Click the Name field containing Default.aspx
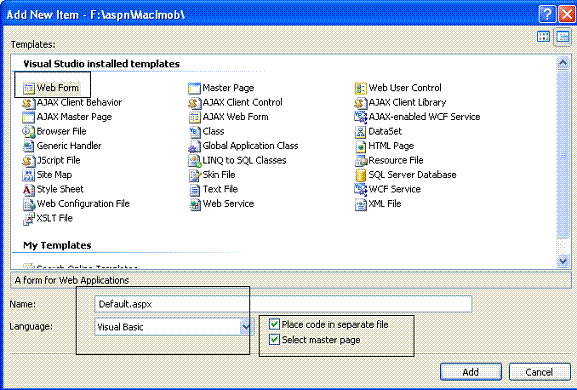The image size is (577, 390). [283, 304]
